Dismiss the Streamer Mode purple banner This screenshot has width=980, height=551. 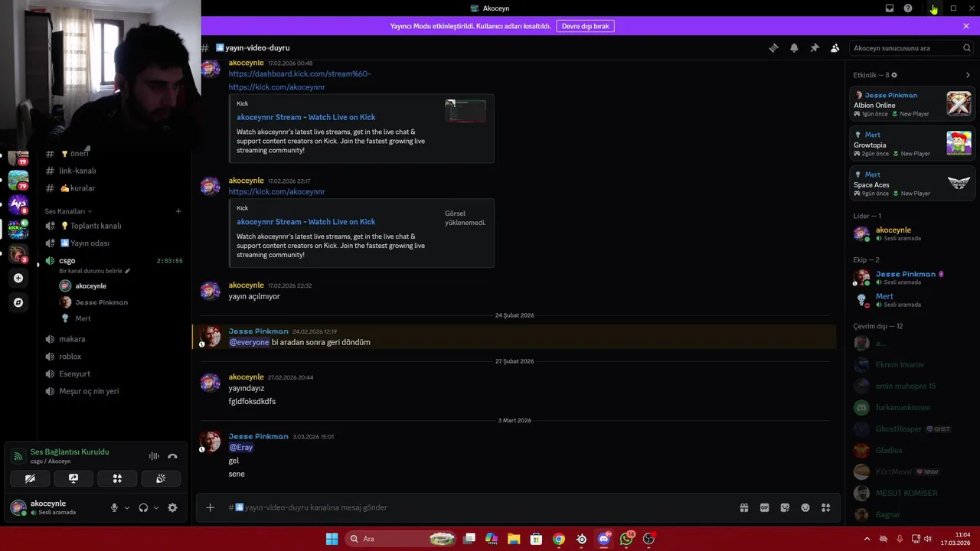[x=966, y=26]
